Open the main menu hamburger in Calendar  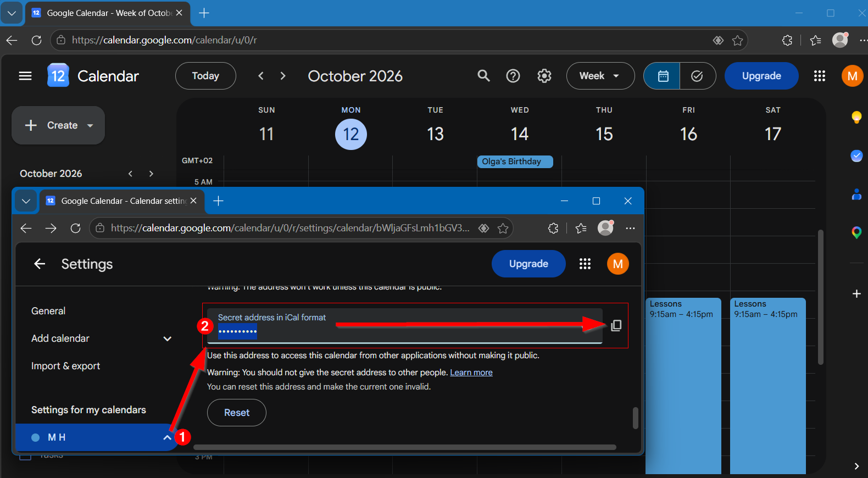[x=25, y=76]
